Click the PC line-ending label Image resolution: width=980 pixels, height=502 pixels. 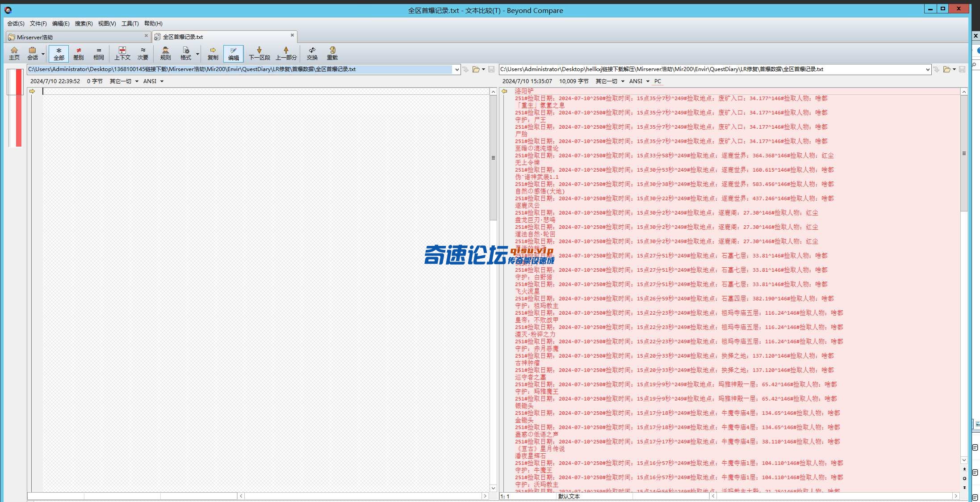(x=658, y=81)
